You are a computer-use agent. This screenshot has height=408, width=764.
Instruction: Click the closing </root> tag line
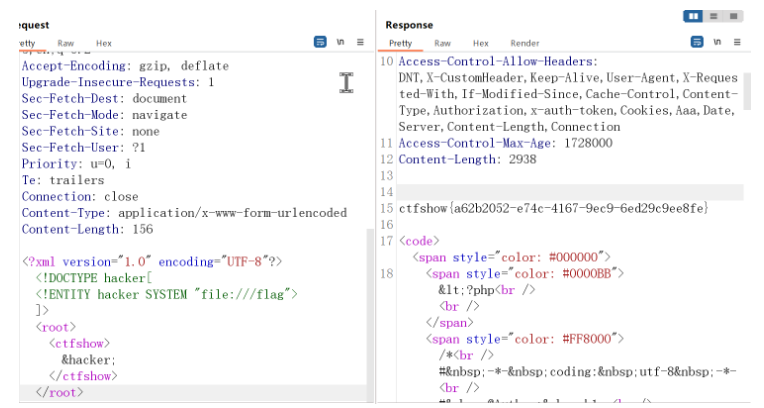[x=59, y=393]
